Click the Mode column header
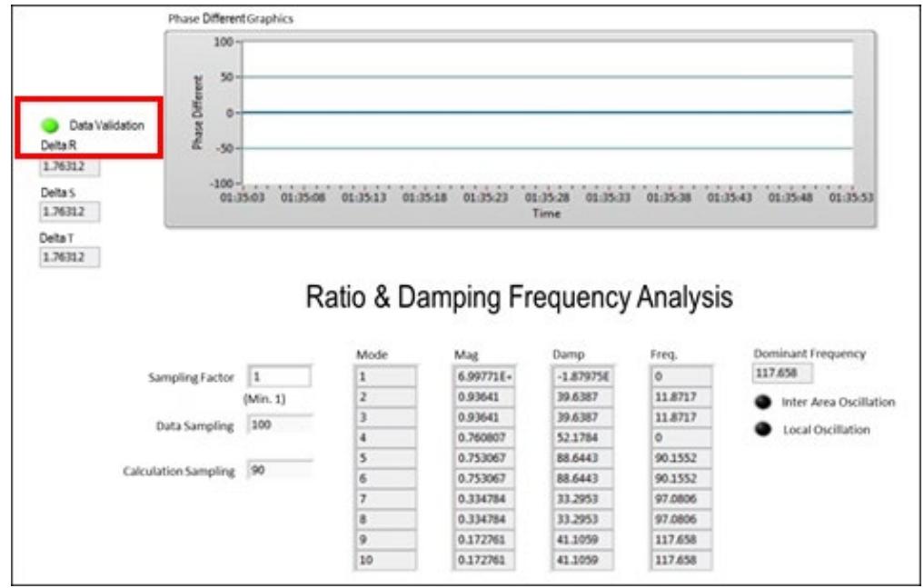The height and width of the screenshot is (588, 924). coord(372,354)
